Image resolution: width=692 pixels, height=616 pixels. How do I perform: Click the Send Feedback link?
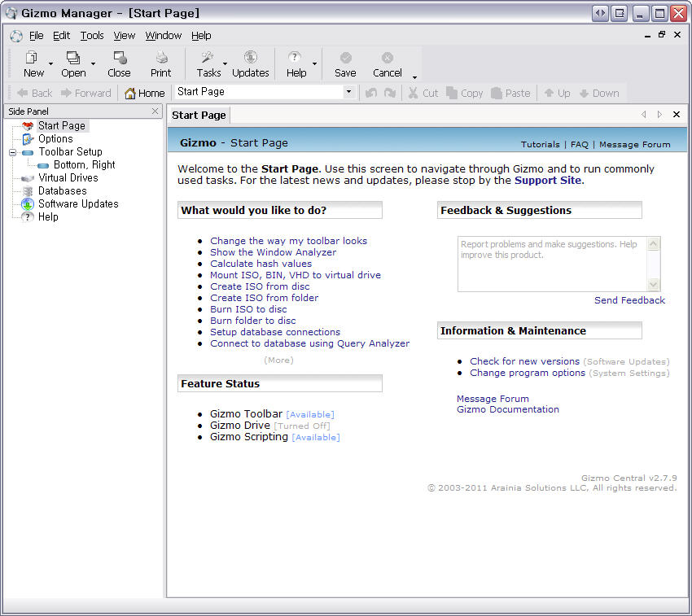629,300
